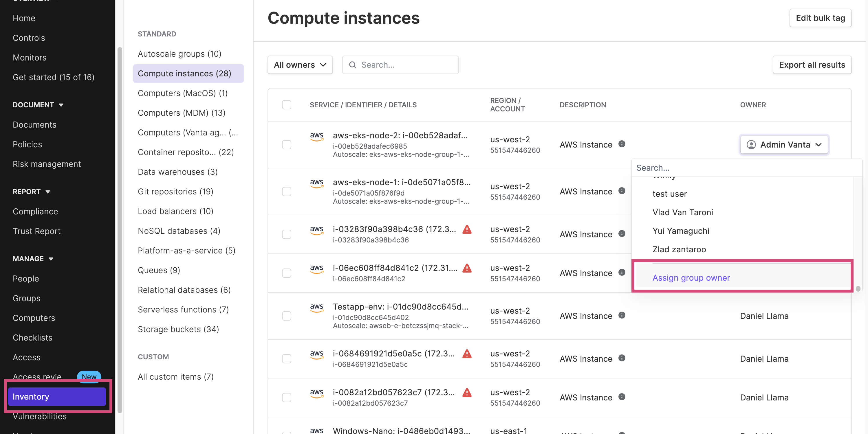Check the i-06ec608ff84d841c2 row checkbox
Image resolution: width=868 pixels, height=434 pixels.
coord(286,273)
